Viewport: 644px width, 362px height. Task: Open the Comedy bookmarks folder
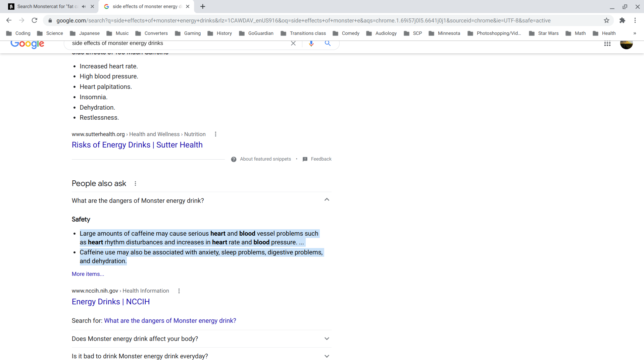346,33
